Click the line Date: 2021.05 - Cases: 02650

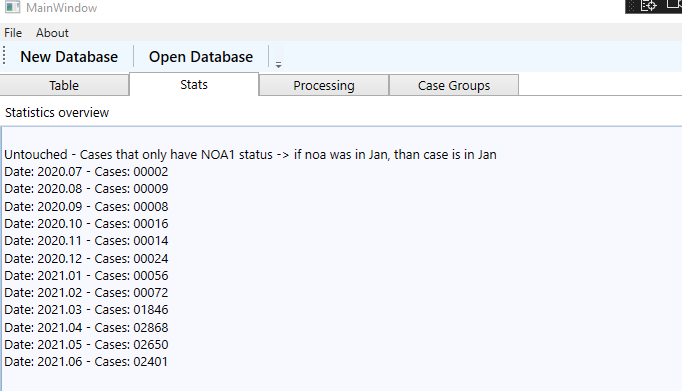click(86, 344)
